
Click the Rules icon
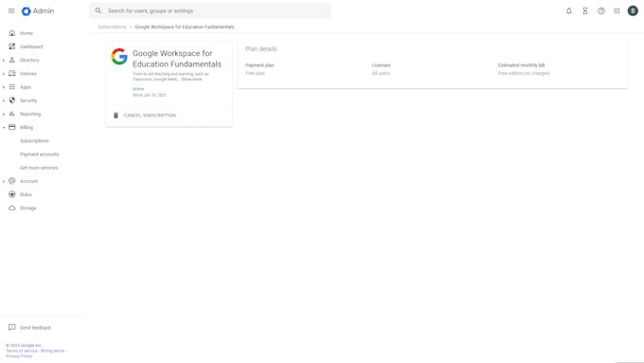pos(12,194)
